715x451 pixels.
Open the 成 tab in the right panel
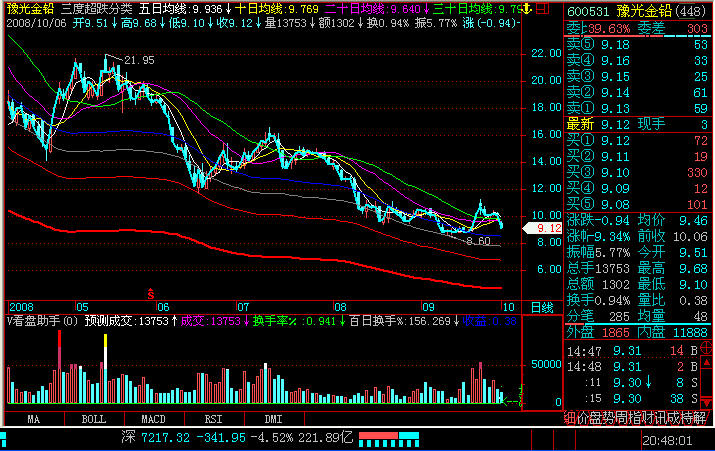coord(674,418)
